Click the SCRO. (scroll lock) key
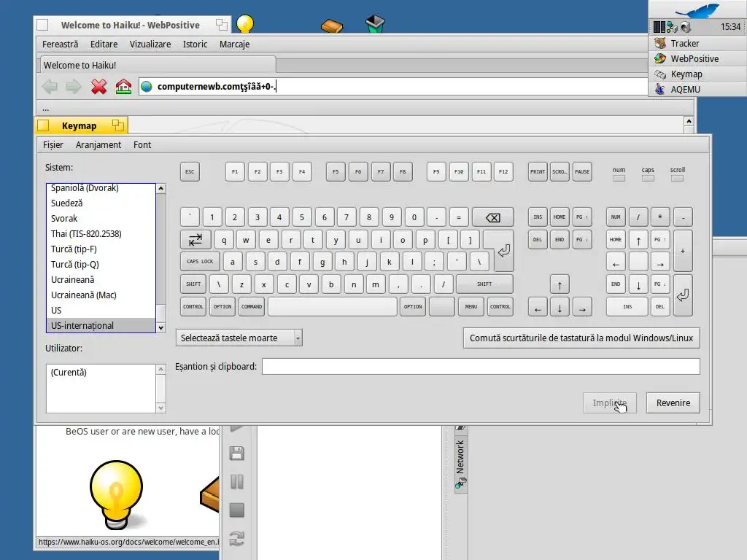 [560, 172]
